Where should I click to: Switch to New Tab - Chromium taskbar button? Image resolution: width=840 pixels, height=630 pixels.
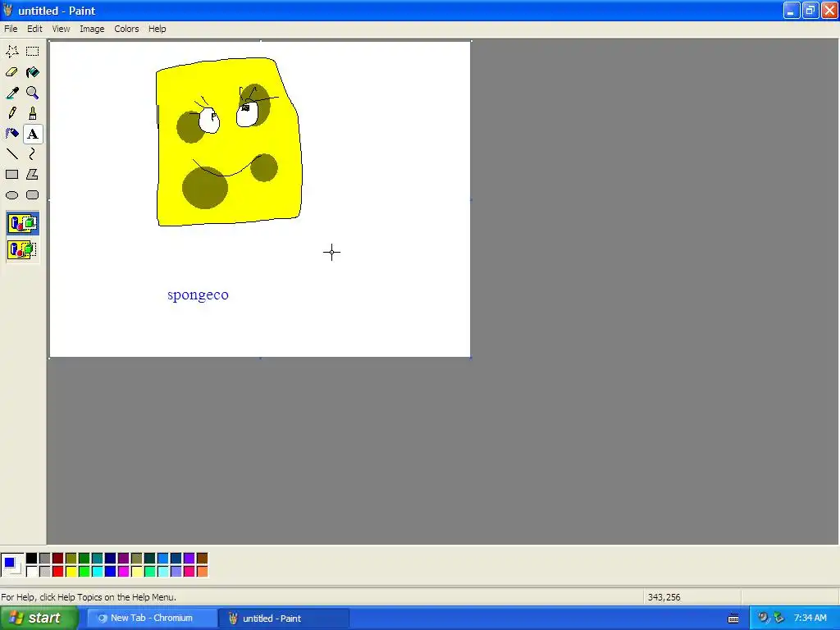point(152,619)
